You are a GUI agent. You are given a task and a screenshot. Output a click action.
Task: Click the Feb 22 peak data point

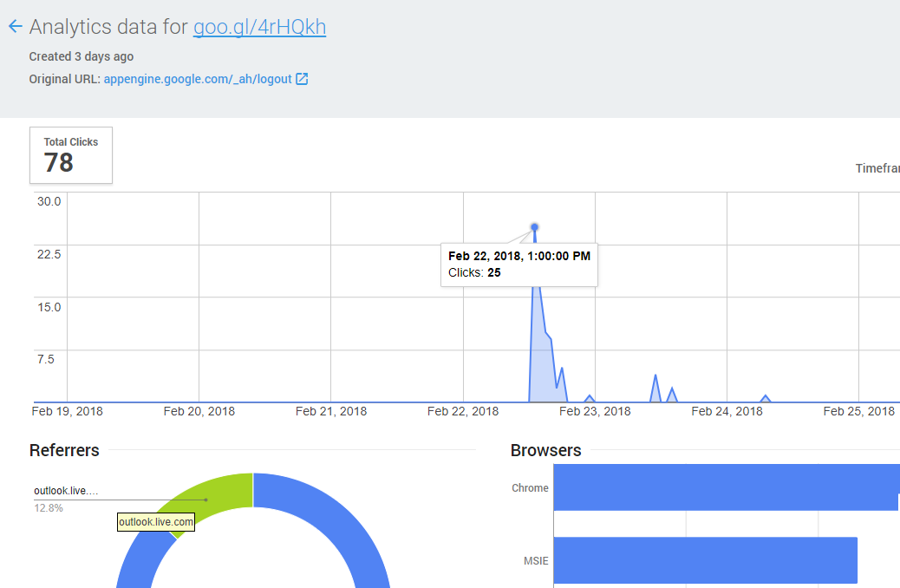pyautogui.click(x=534, y=227)
